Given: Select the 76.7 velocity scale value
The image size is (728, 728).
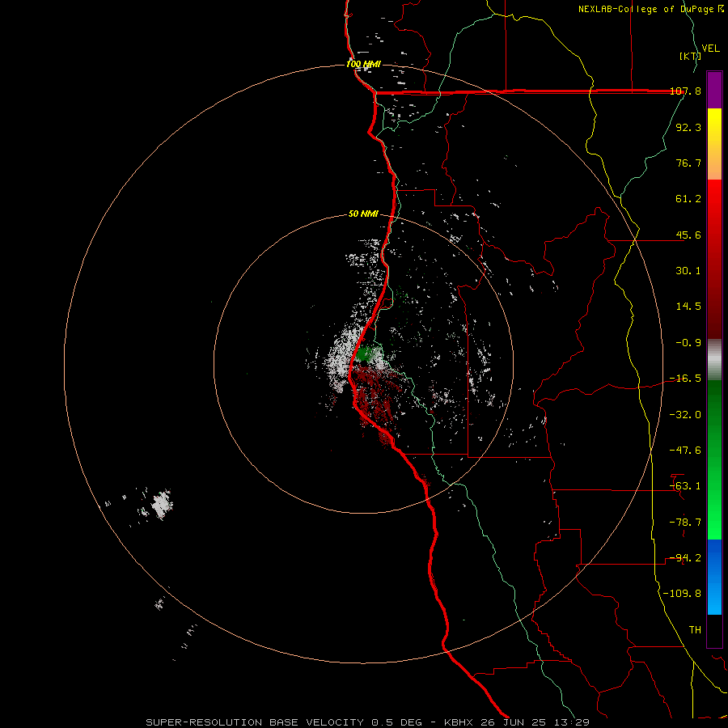Looking at the screenshot, I should tap(688, 163).
